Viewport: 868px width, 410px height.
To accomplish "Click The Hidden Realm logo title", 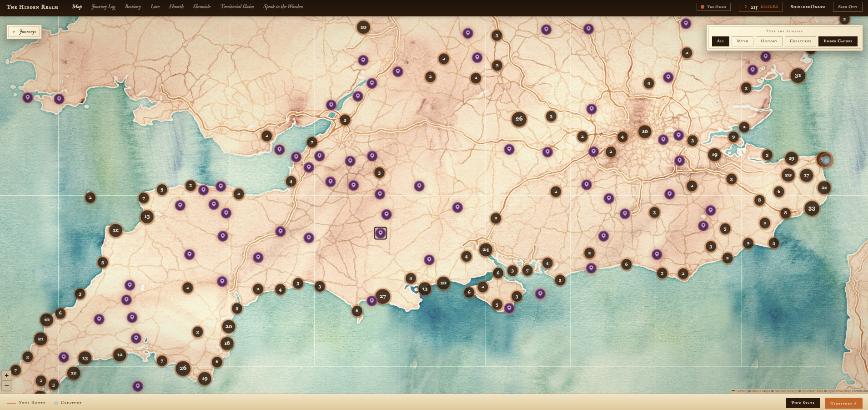I will [33, 7].
